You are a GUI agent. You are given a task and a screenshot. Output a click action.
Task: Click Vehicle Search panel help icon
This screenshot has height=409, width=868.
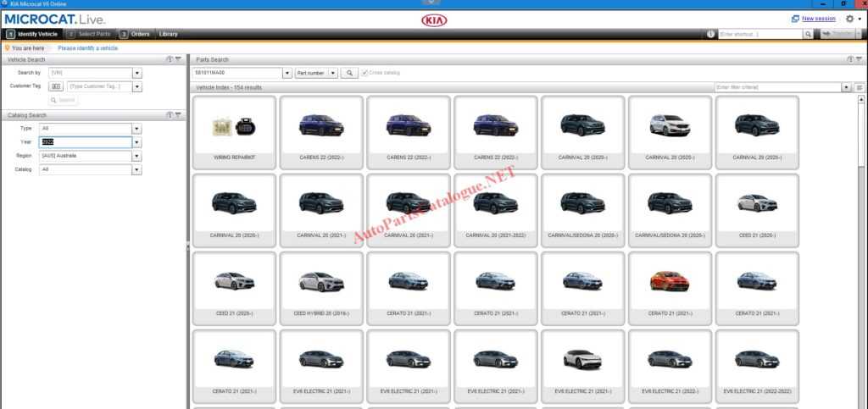[x=170, y=60]
